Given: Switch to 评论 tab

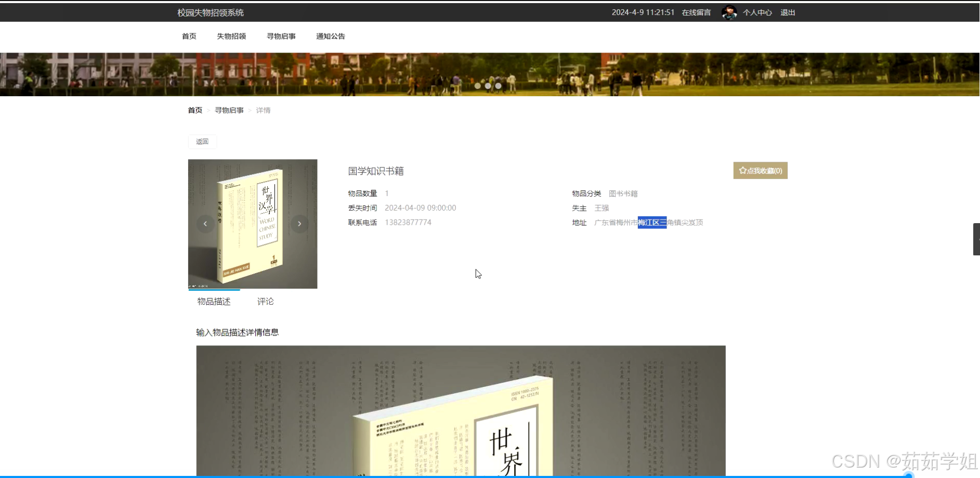Looking at the screenshot, I should pos(265,302).
